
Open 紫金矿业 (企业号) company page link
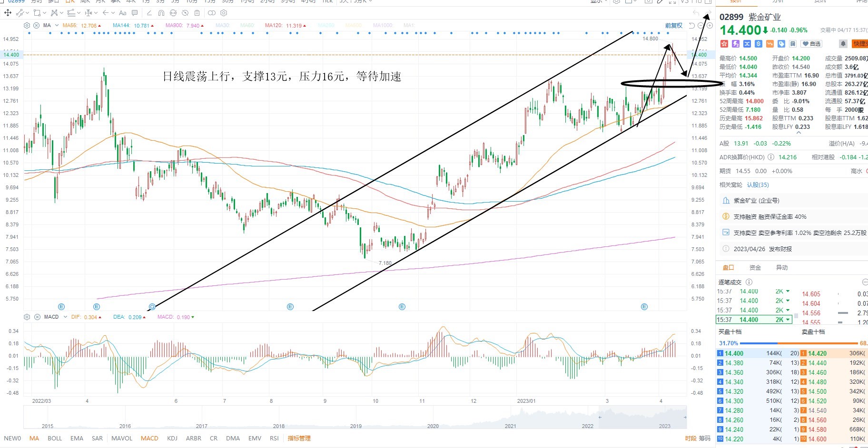(757, 200)
